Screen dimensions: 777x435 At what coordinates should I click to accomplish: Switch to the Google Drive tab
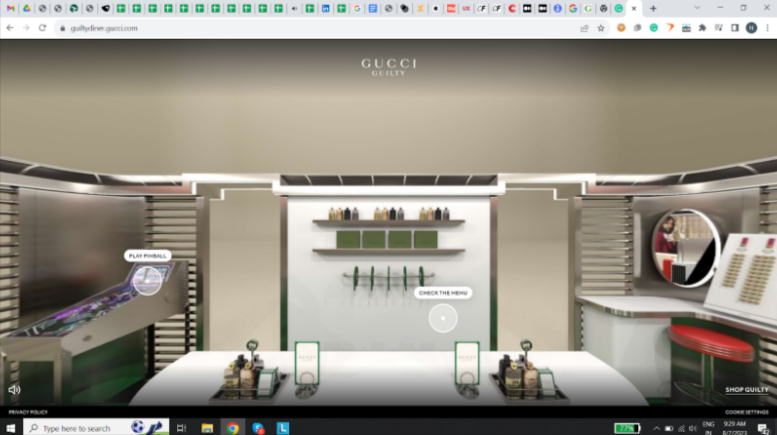tap(26, 8)
